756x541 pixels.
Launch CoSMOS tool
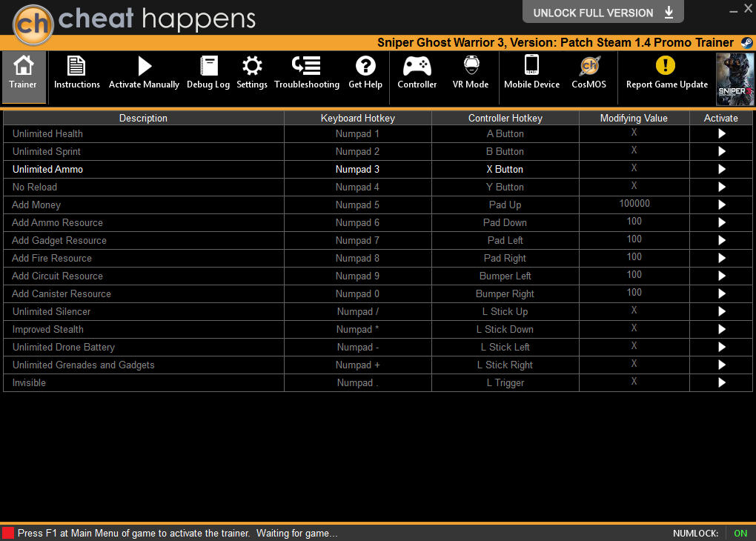coord(588,67)
